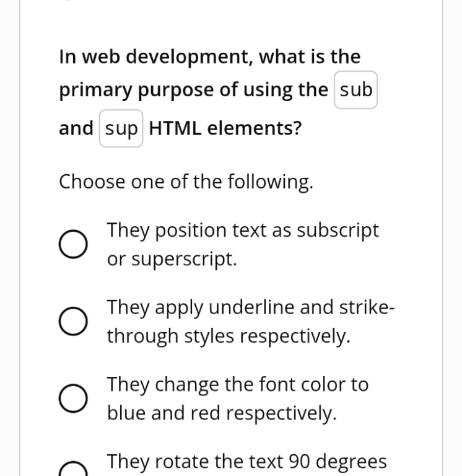The width and height of the screenshot is (462, 476).
Task: Click the 'or superscript.' answer line
Action: 172,260
